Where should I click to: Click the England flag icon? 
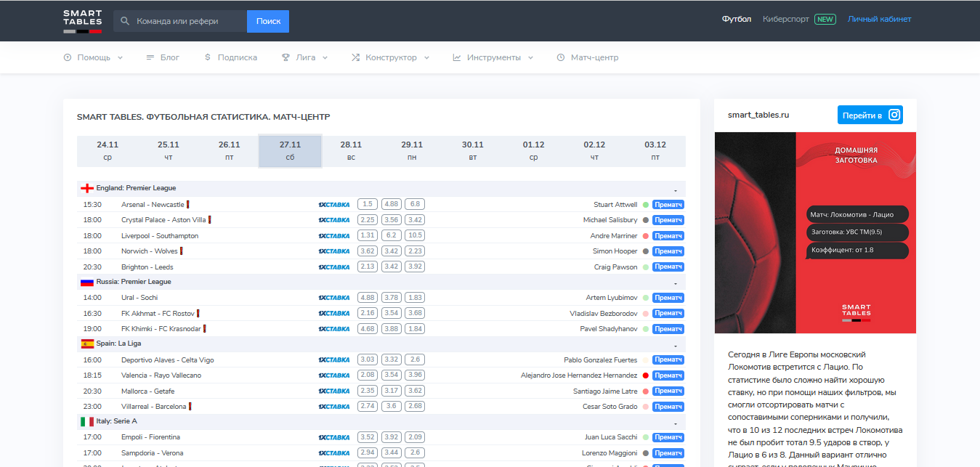point(87,188)
